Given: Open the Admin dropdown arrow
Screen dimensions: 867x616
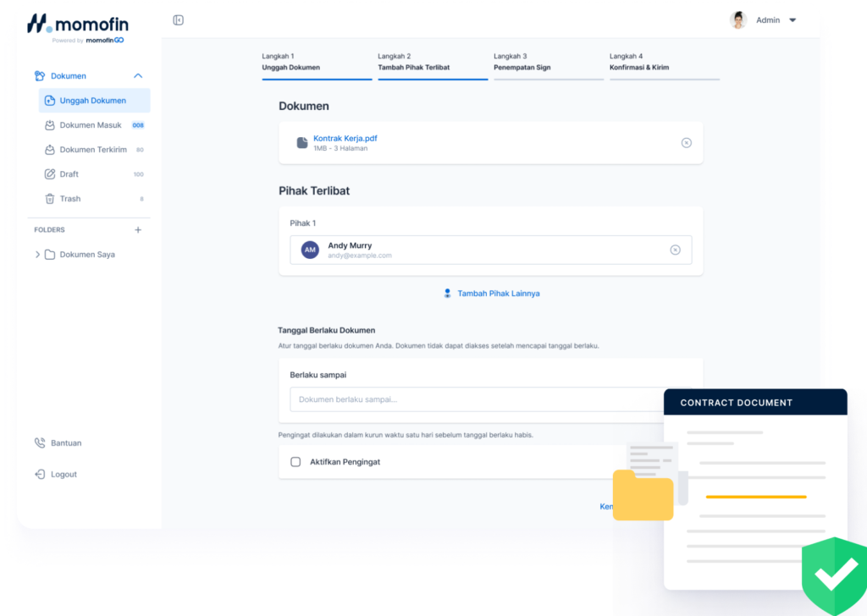Looking at the screenshot, I should [x=792, y=20].
